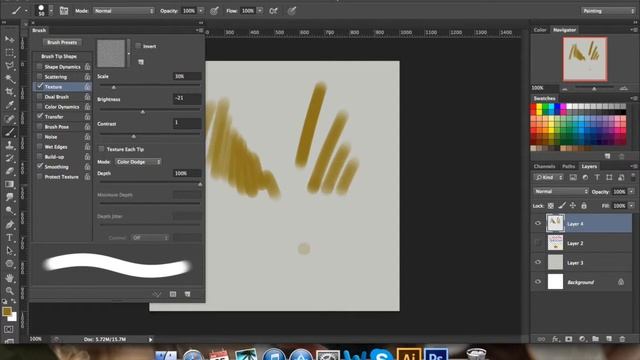
Task: Select the Rectangular Marquee tool
Action: [9, 52]
